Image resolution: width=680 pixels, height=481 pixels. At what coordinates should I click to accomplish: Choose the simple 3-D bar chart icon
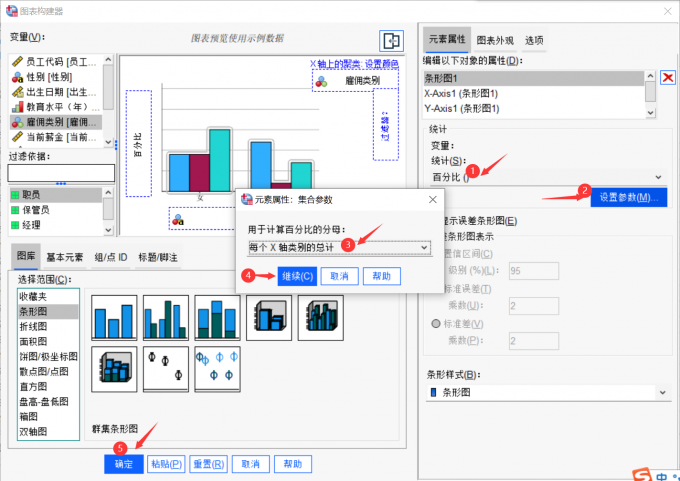269,317
